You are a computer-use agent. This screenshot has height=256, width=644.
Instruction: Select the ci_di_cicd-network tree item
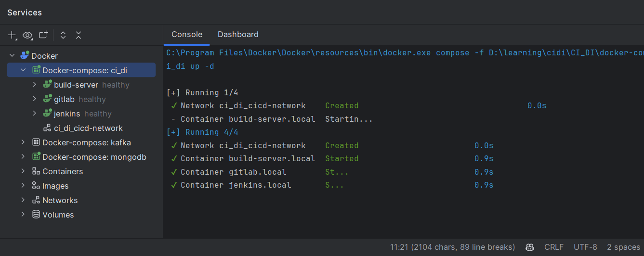coord(88,128)
